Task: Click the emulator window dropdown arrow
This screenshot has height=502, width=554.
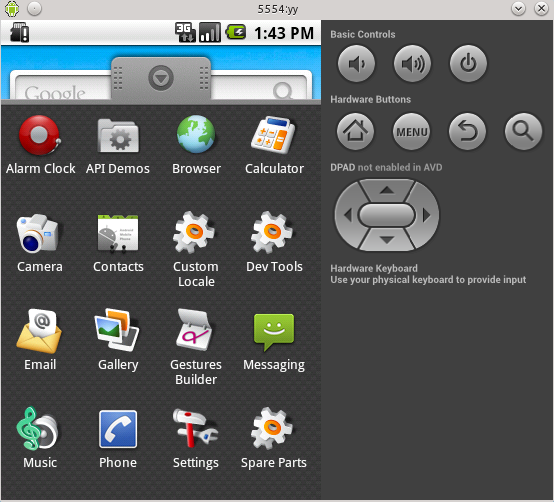Action: click(518, 8)
